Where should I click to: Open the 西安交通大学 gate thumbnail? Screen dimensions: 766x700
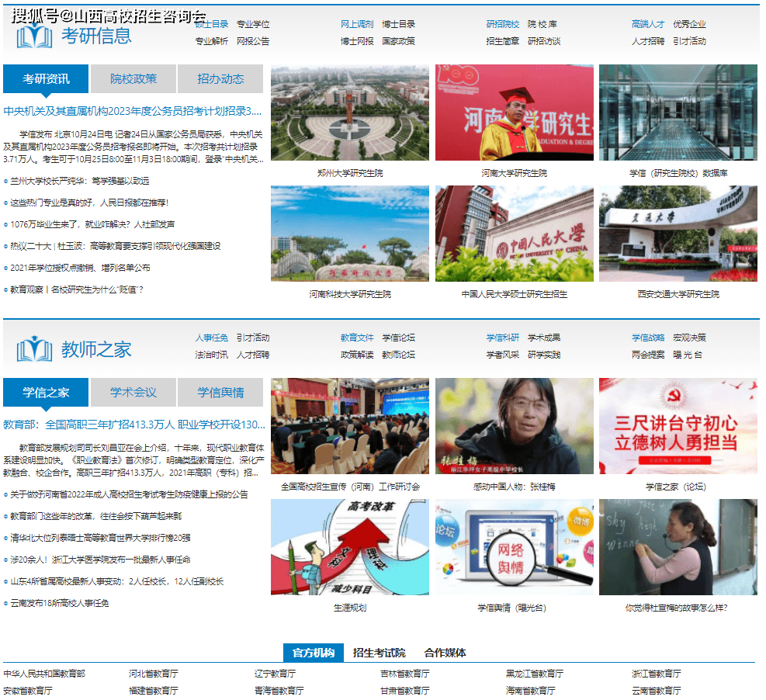pos(678,234)
